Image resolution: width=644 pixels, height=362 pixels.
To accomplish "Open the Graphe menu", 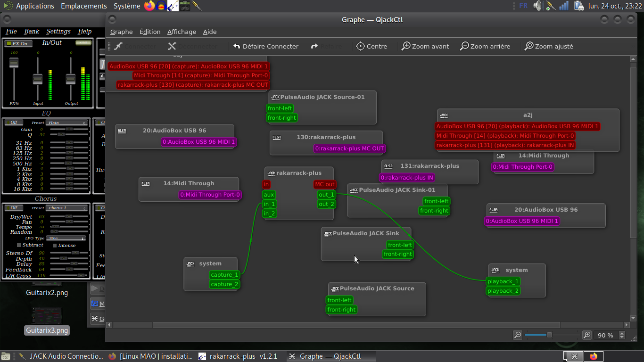I will click(121, 32).
